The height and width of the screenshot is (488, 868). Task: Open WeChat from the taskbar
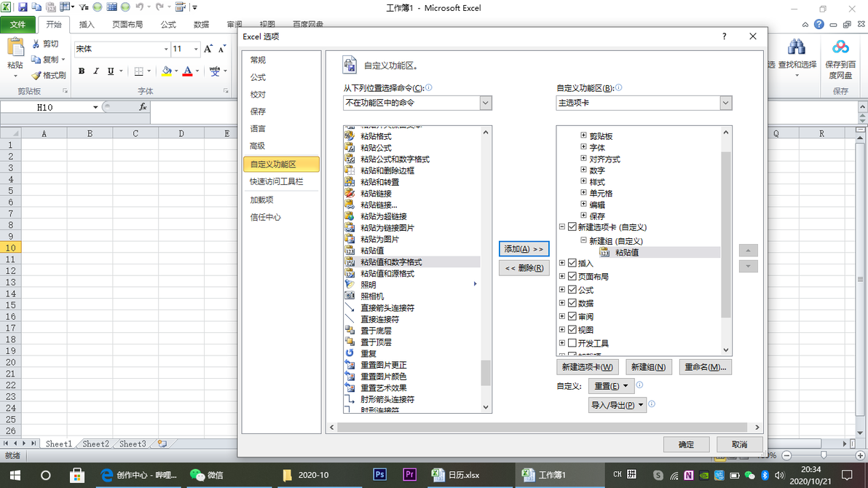207,475
